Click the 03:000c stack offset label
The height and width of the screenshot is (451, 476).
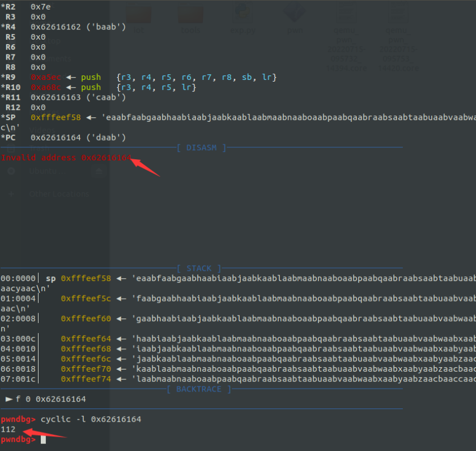click(18, 338)
